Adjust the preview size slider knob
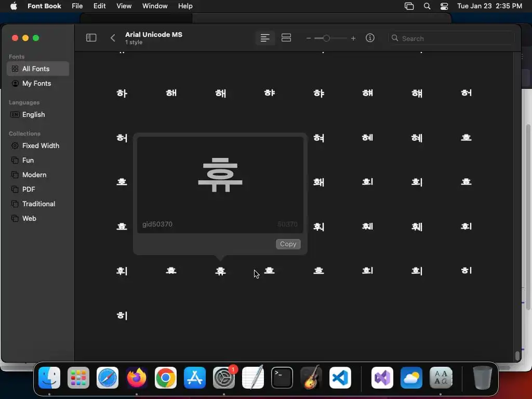The image size is (532, 399). coord(326,38)
